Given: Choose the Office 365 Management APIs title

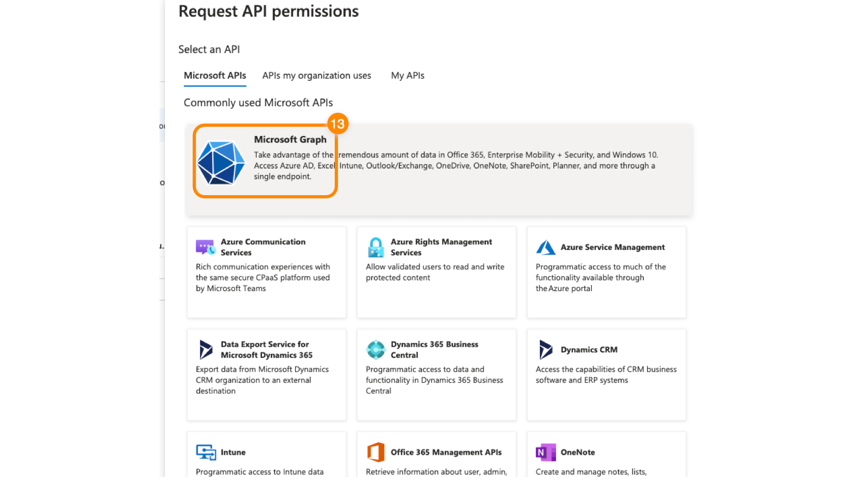Looking at the screenshot, I should [446, 452].
